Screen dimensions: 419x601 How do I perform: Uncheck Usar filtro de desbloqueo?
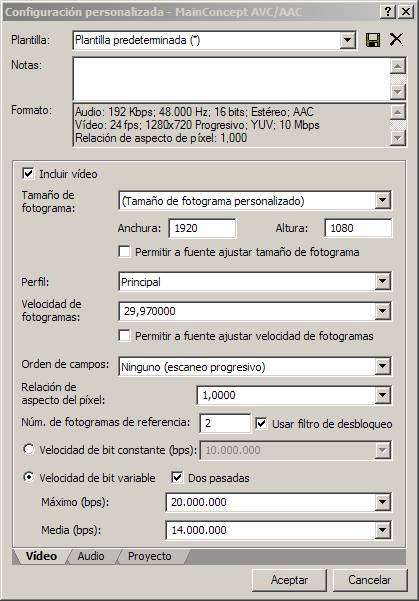[x=261, y=424]
